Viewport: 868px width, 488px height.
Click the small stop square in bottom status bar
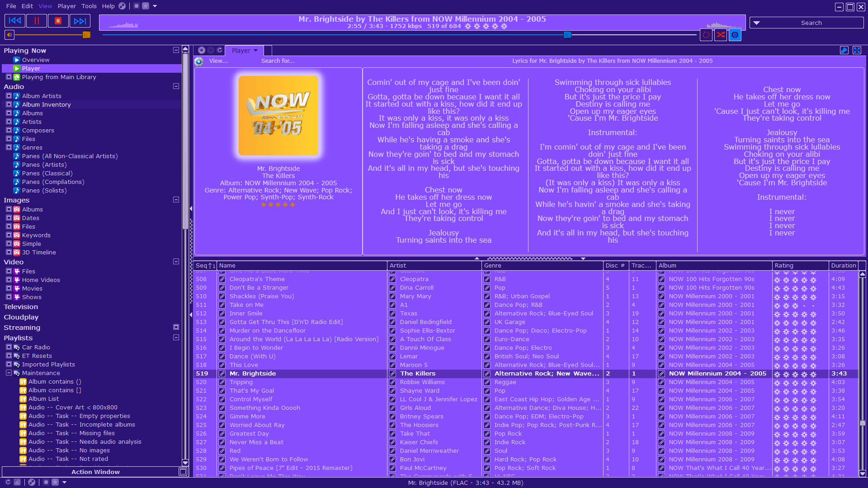pyautogui.click(x=46, y=482)
